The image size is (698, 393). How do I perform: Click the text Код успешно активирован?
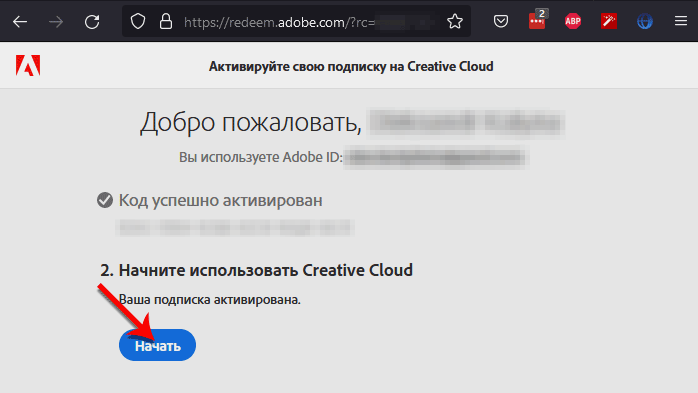click(x=220, y=200)
